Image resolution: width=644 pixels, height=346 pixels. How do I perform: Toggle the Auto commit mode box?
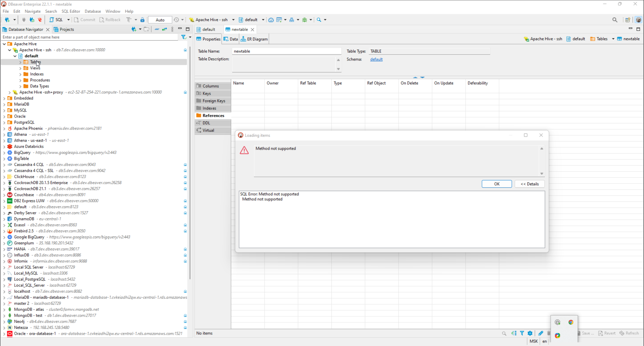tap(160, 20)
